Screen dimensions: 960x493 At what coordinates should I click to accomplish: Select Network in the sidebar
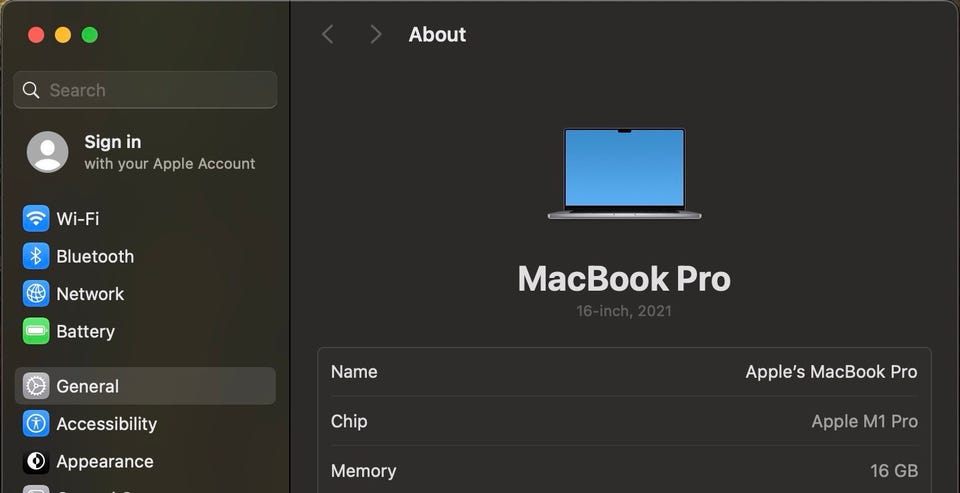145,294
